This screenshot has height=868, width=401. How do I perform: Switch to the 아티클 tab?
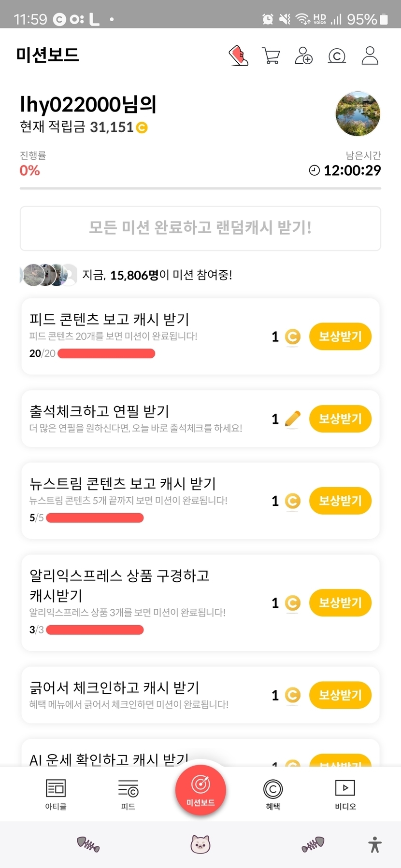(x=56, y=794)
